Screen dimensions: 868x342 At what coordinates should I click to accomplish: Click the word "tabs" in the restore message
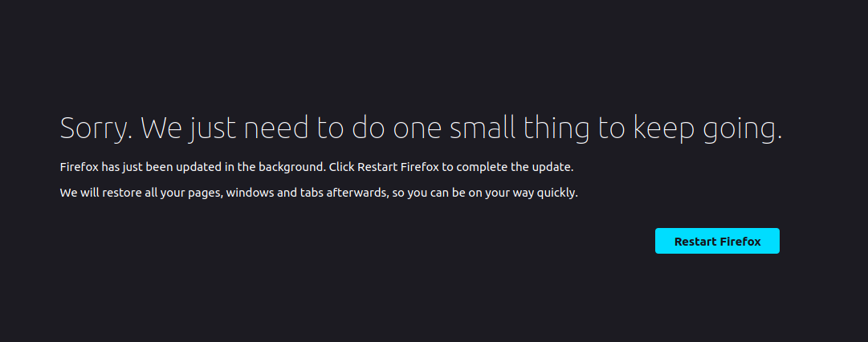[x=312, y=193]
